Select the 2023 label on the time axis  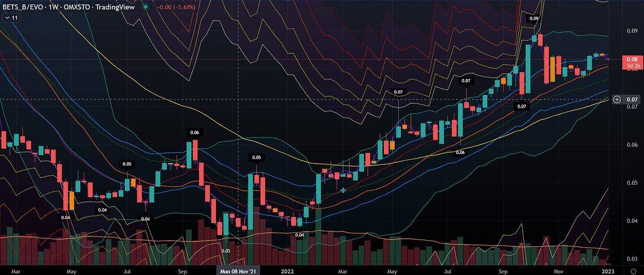point(607,271)
